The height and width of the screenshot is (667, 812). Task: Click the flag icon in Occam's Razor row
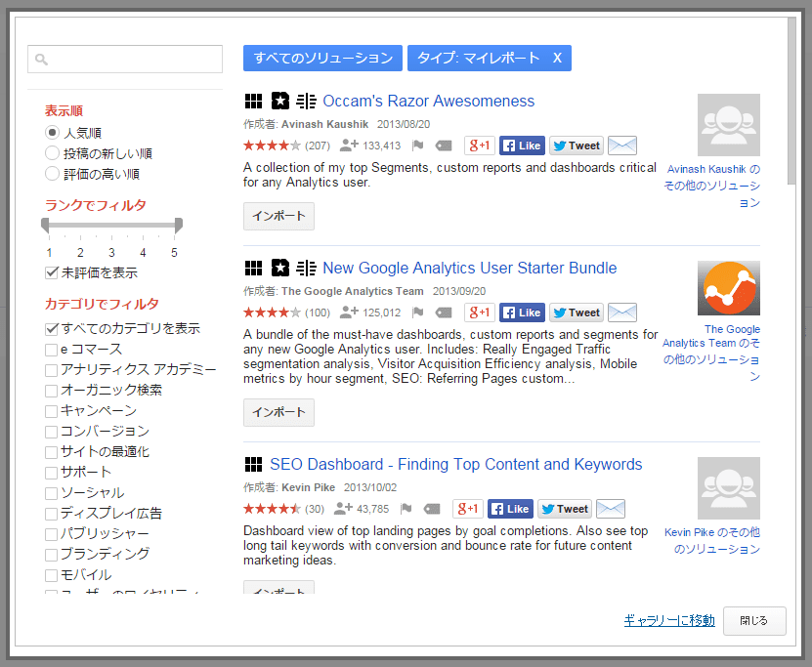[x=417, y=146]
